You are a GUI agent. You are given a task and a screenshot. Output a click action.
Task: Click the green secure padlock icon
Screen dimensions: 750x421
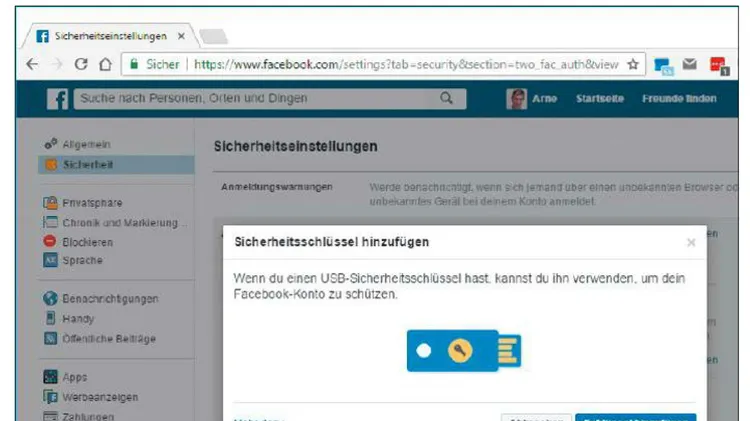134,64
